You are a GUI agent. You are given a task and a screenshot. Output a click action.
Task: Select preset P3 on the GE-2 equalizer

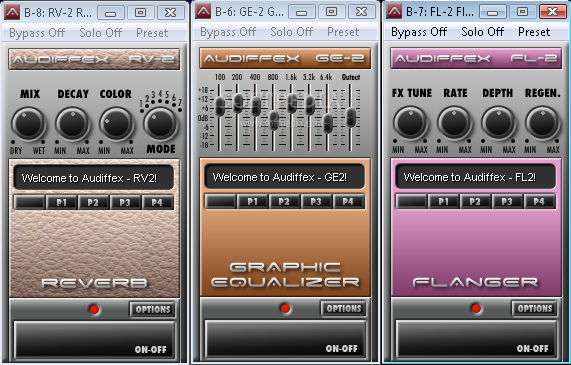click(316, 201)
